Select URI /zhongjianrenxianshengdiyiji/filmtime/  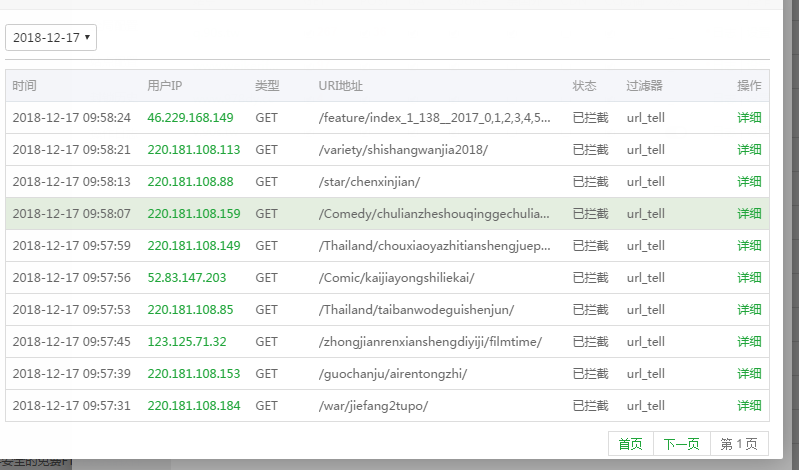point(430,342)
